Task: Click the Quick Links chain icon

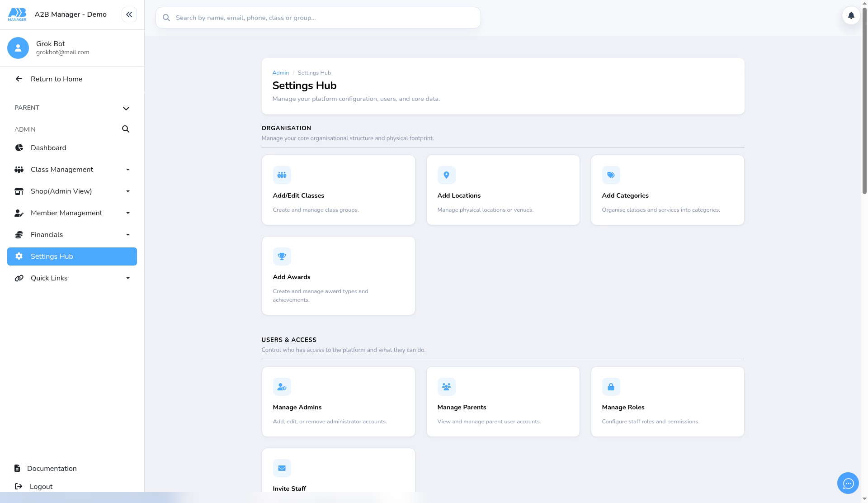Action: tap(19, 278)
